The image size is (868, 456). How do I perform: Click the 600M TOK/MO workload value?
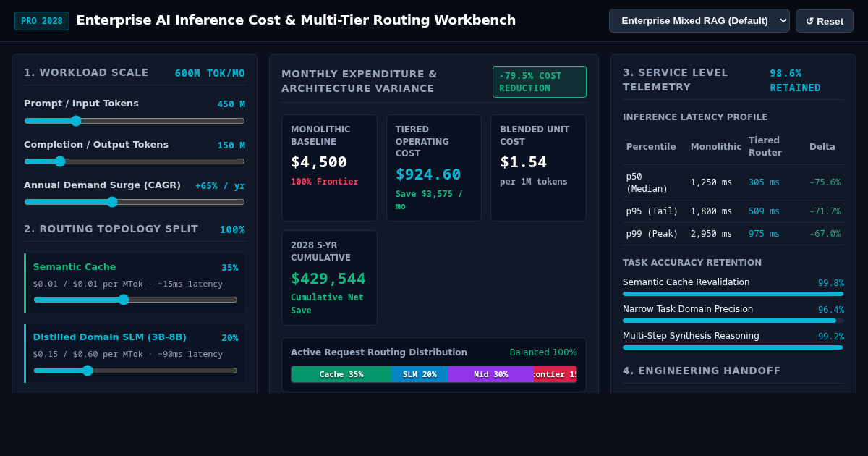[x=210, y=73]
